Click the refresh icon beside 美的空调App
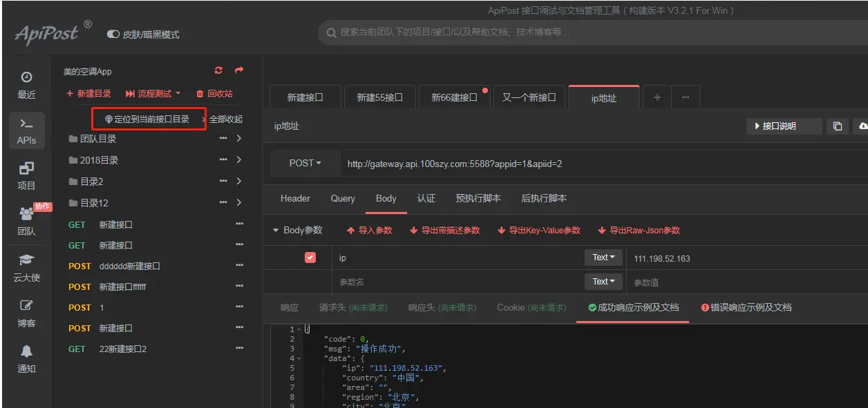 coord(219,70)
